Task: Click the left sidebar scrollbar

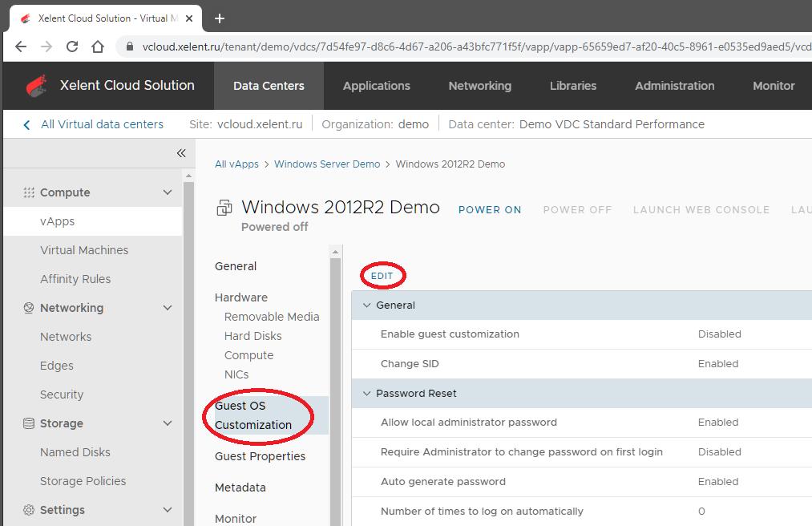Action: 188,352
